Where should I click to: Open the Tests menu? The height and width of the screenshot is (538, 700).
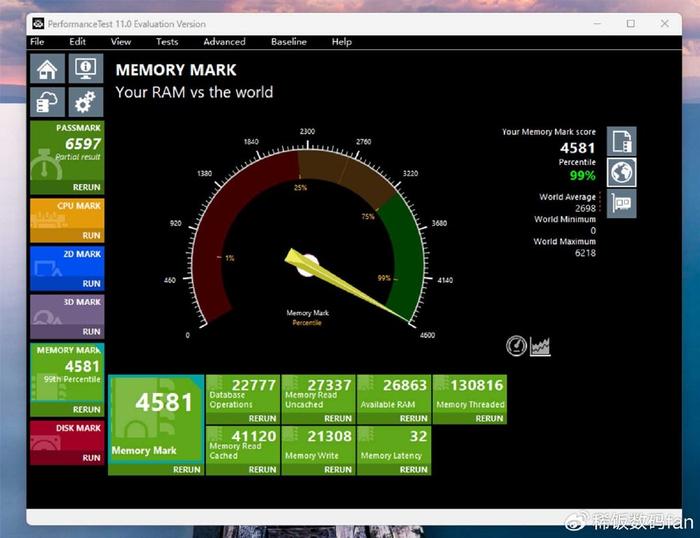click(167, 42)
